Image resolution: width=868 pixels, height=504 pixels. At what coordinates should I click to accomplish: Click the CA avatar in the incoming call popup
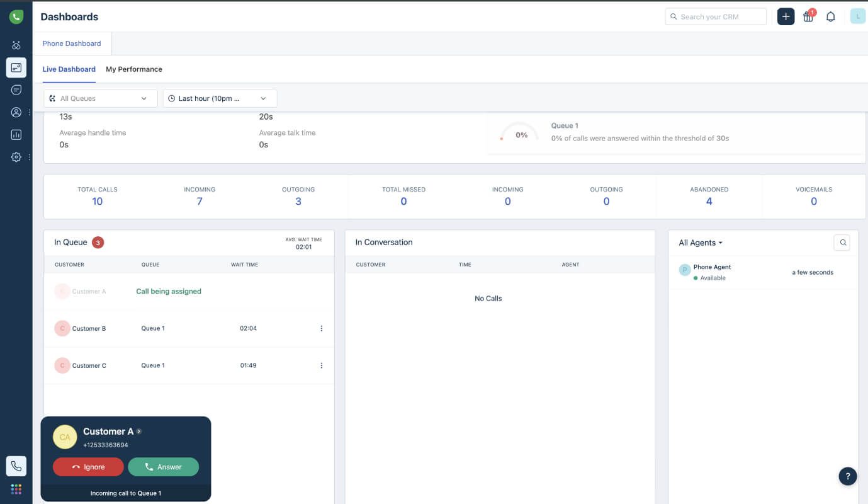pyautogui.click(x=65, y=437)
